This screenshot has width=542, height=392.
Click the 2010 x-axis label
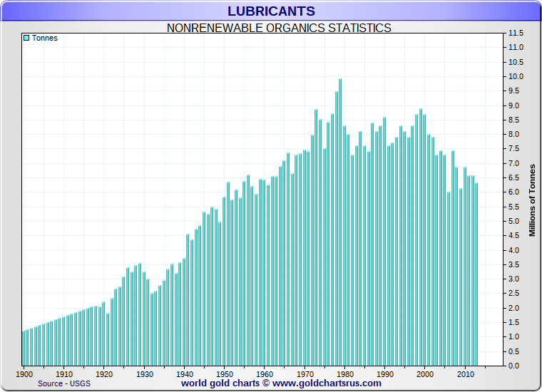pyautogui.click(x=465, y=373)
